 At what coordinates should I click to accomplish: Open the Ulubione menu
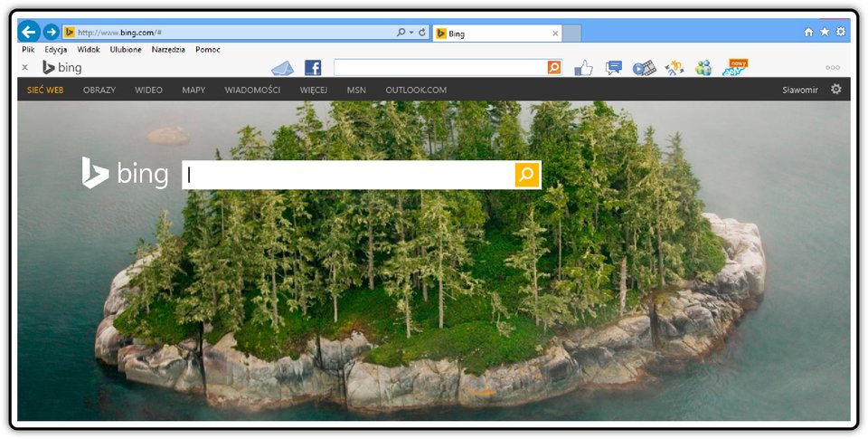(126, 50)
